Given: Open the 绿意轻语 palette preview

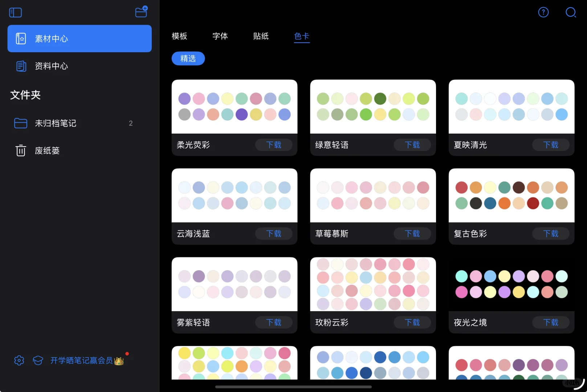Looking at the screenshot, I should tap(373, 107).
